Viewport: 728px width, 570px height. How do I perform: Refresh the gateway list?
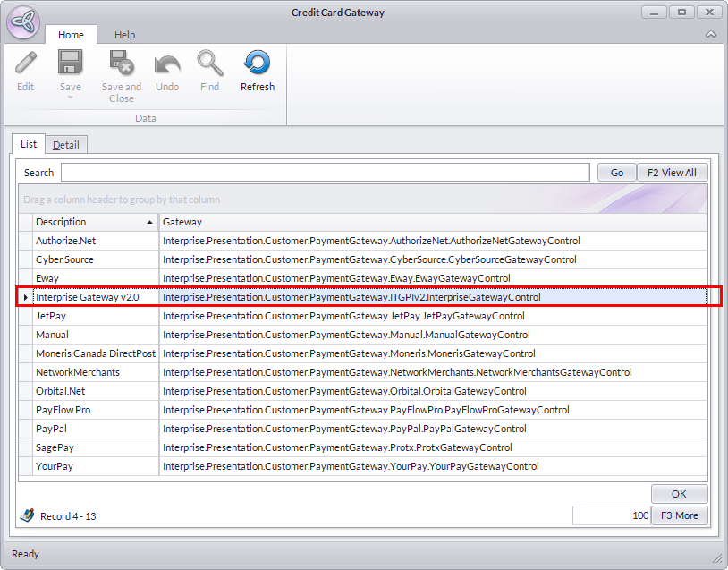[x=258, y=72]
